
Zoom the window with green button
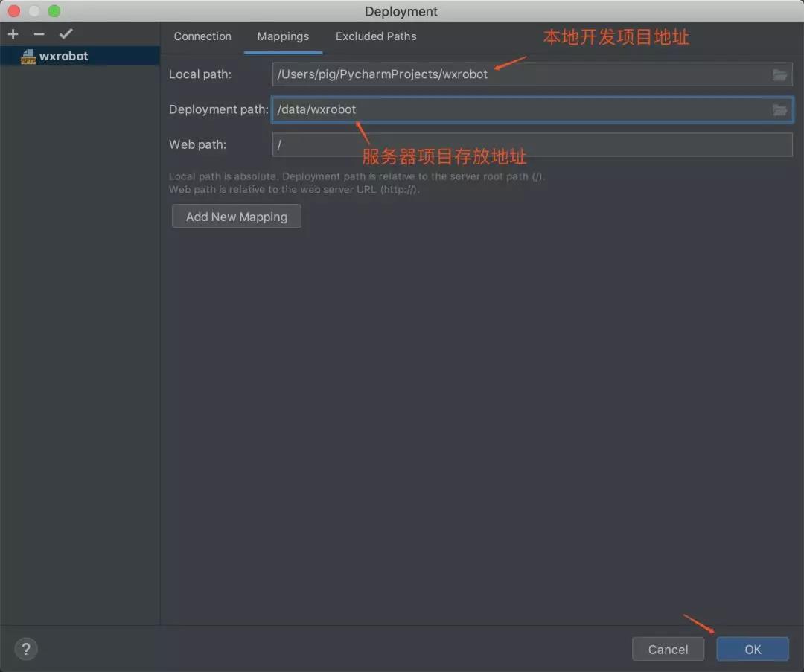tap(54, 10)
